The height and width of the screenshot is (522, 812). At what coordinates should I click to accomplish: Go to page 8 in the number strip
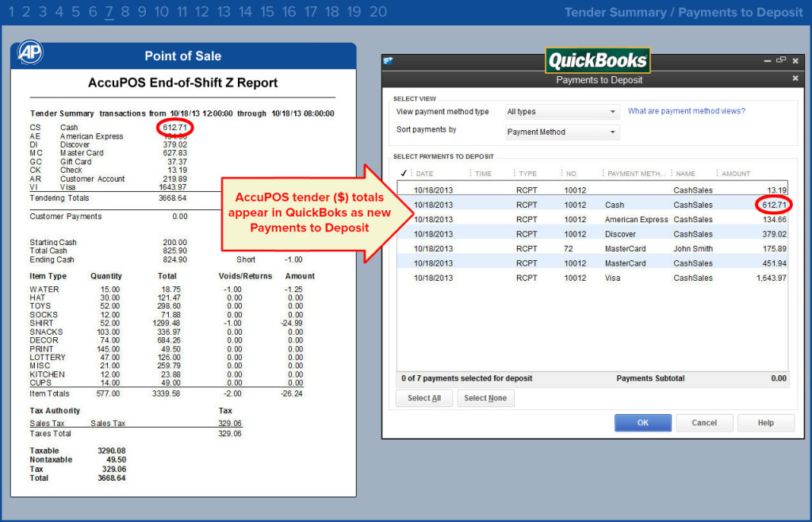click(124, 11)
